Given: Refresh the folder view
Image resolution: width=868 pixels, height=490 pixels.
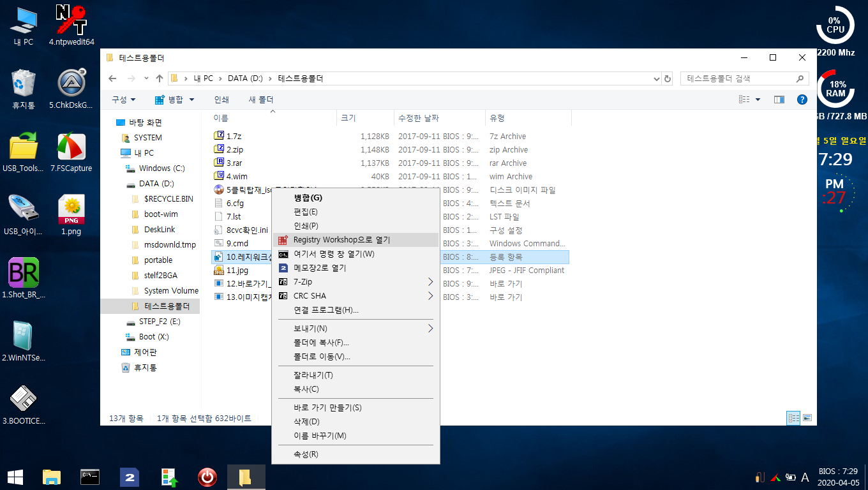Looking at the screenshot, I should (668, 78).
